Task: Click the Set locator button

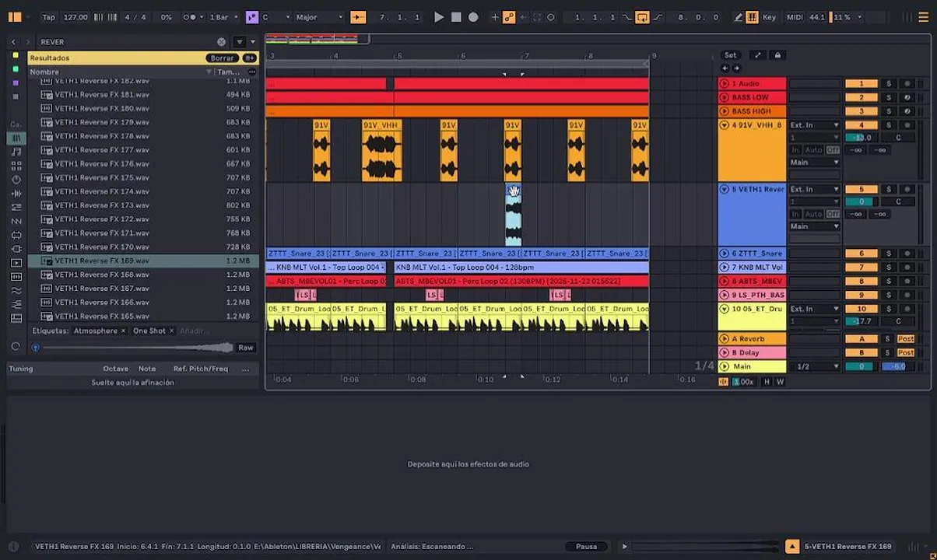Action: click(x=730, y=55)
